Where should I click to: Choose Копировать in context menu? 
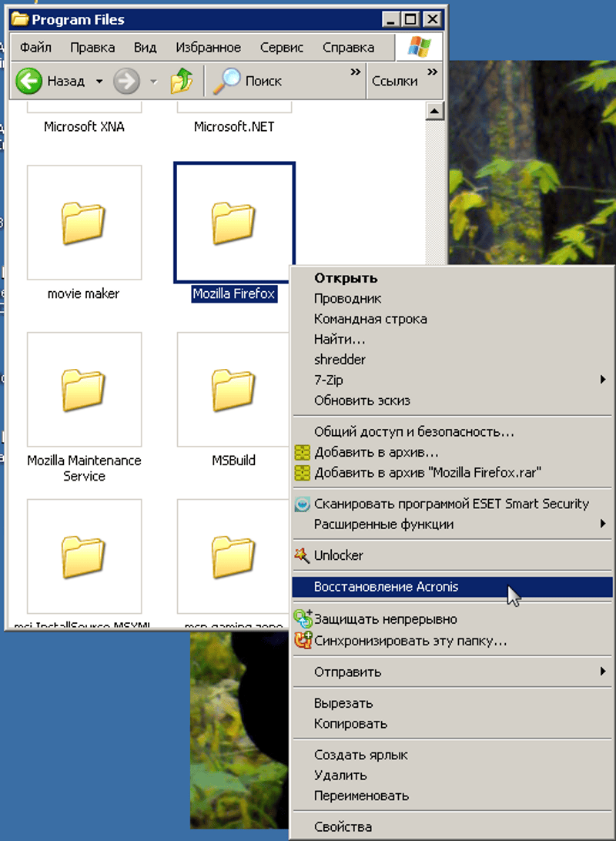[452, 723]
